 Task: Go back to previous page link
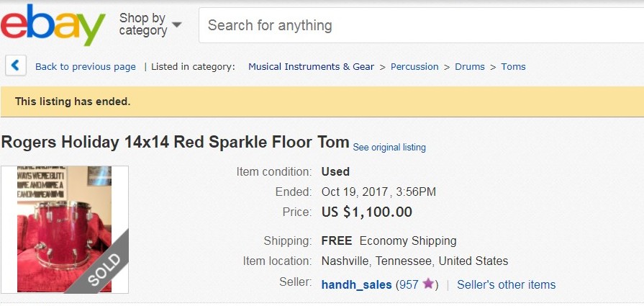(86, 66)
